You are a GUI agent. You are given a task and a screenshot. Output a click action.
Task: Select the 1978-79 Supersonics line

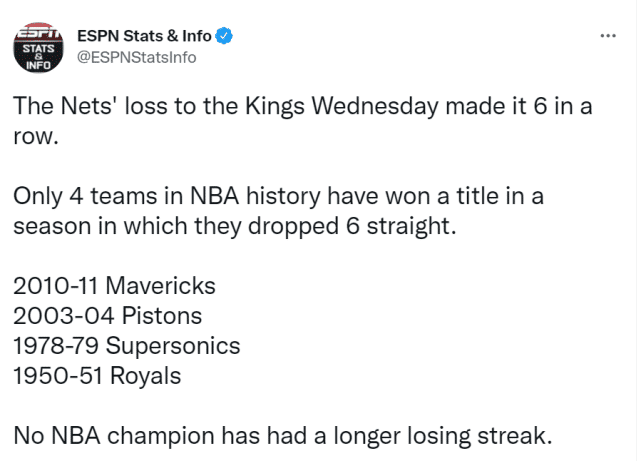127,346
